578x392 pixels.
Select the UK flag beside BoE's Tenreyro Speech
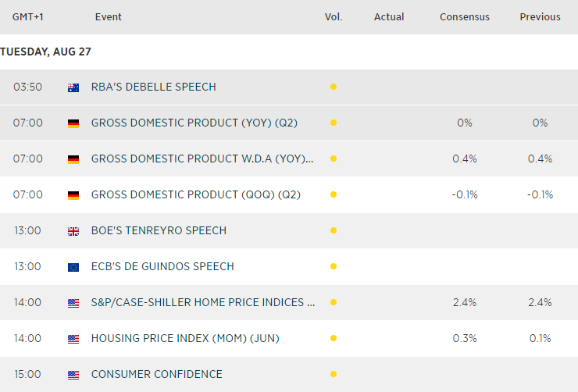click(x=73, y=231)
